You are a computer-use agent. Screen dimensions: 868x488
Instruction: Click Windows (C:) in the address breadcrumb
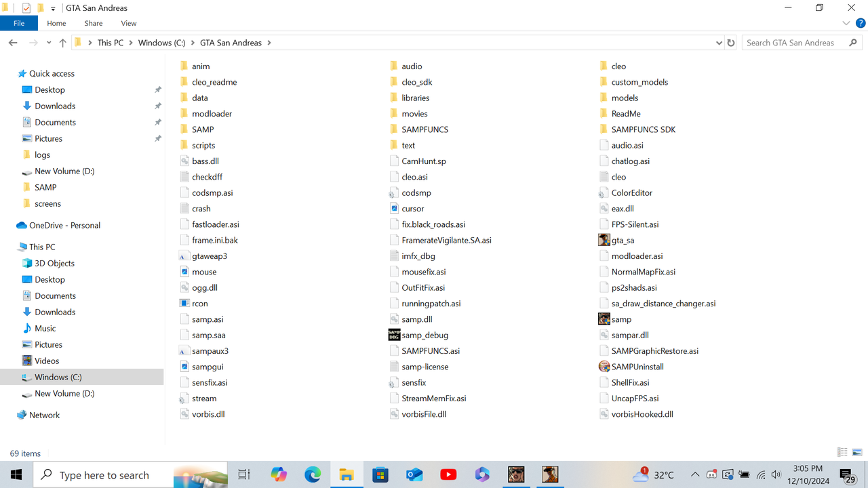click(x=161, y=43)
